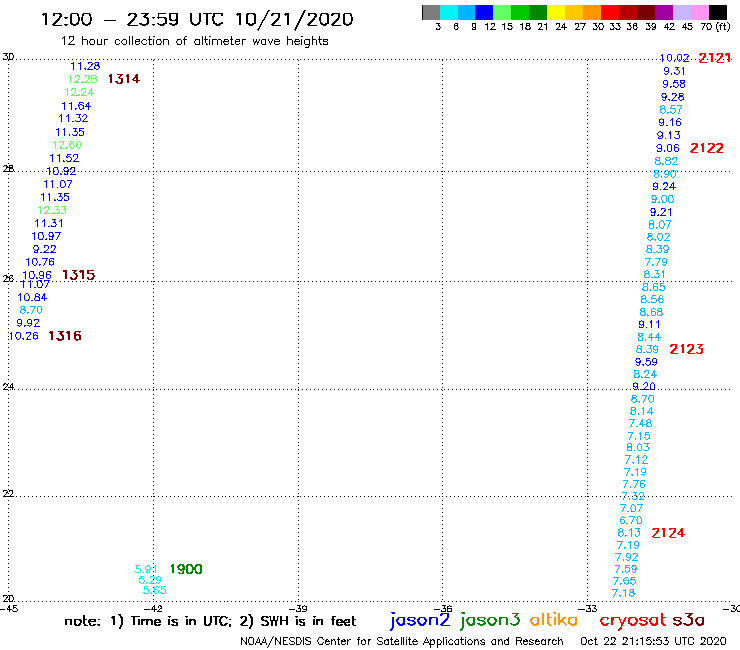Click the wave height value 7.79

(656, 262)
